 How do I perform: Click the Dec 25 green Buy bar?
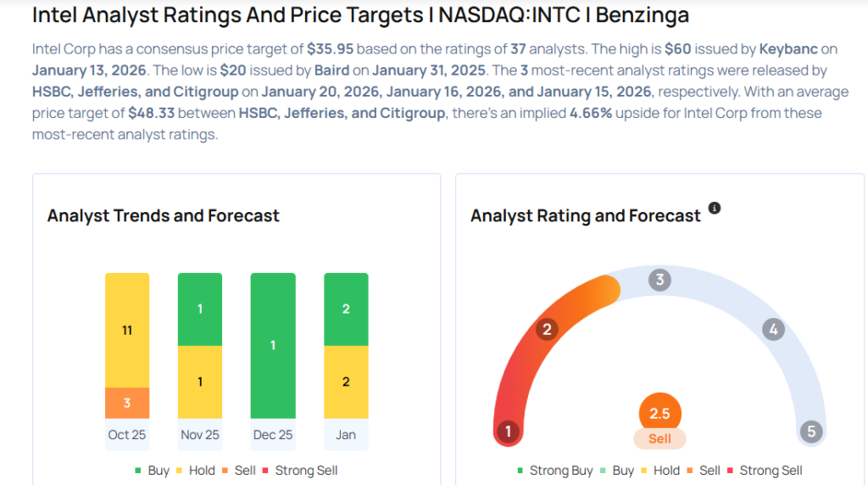tap(273, 345)
